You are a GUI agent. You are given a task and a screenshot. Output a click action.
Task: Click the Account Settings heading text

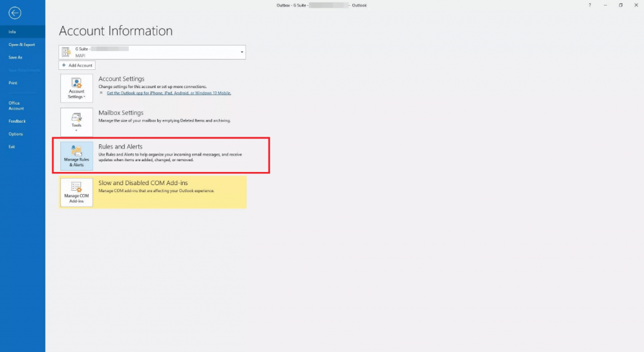pyautogui.click(x=121, y=79)
